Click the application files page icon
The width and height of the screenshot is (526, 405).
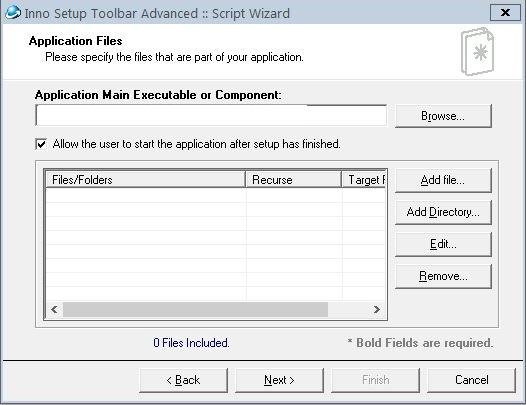click(x=477, y=52)
